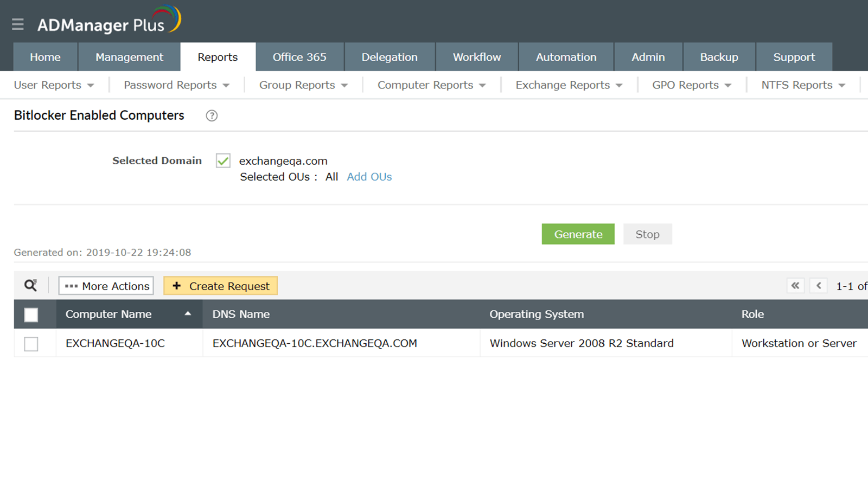
Task: Click the green Generate button
Action: point(578,234)
